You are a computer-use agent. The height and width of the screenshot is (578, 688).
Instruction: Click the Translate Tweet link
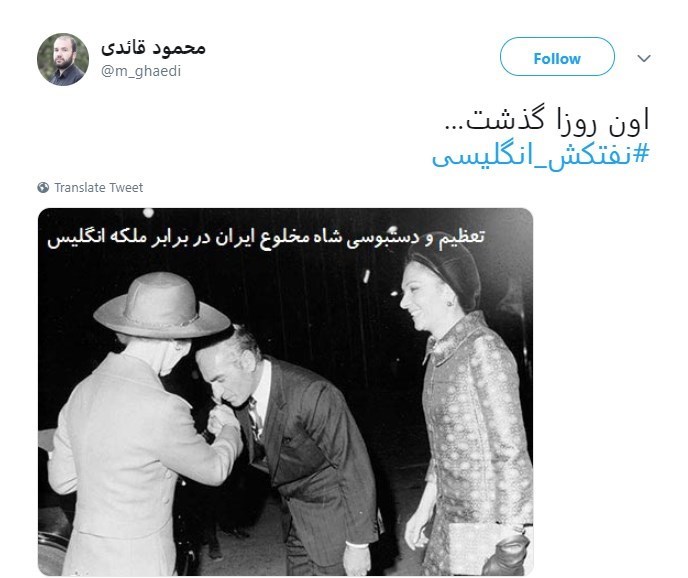pyautogui.click(x=98, y=187)
